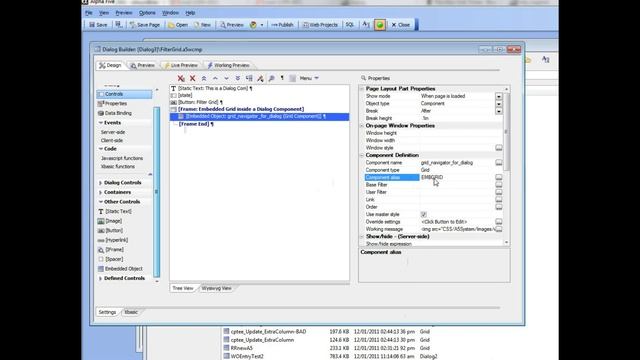Click the green circle status icon
The height and width of the screenshot is (360, 640).
coord(380,25)
